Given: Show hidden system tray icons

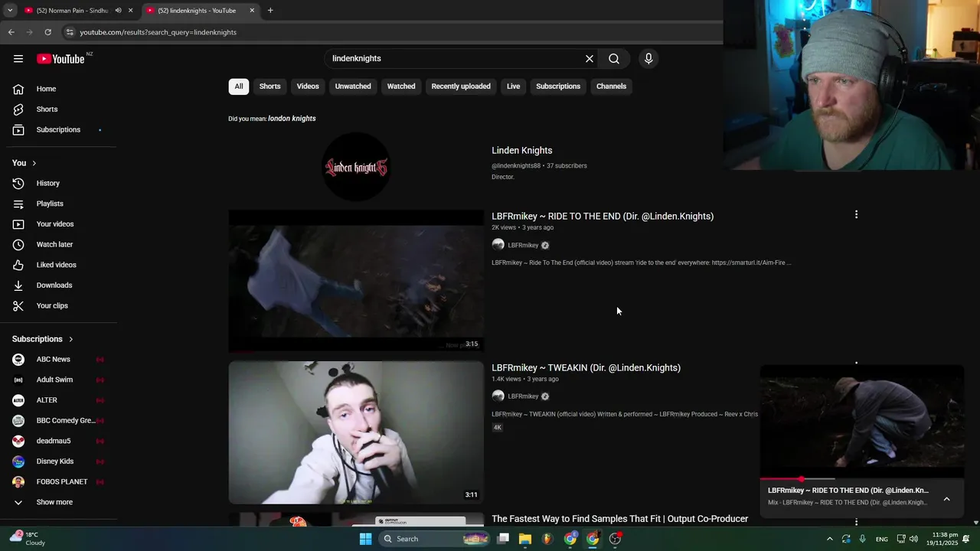Looking at the screenshot, I should pos(829,539).
